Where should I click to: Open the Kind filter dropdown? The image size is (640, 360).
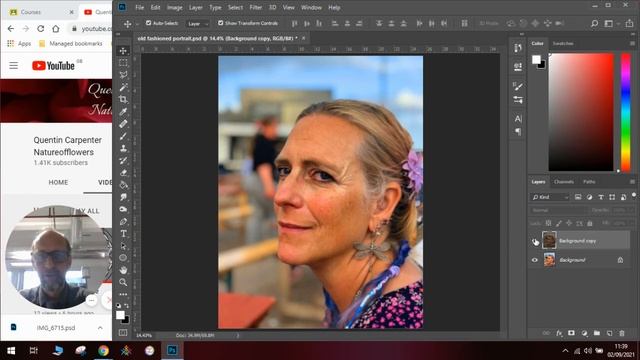click(x=550, y=197)
